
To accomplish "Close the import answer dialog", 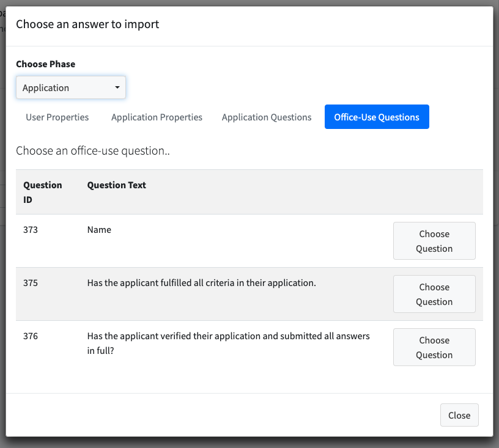I will 459,415.
